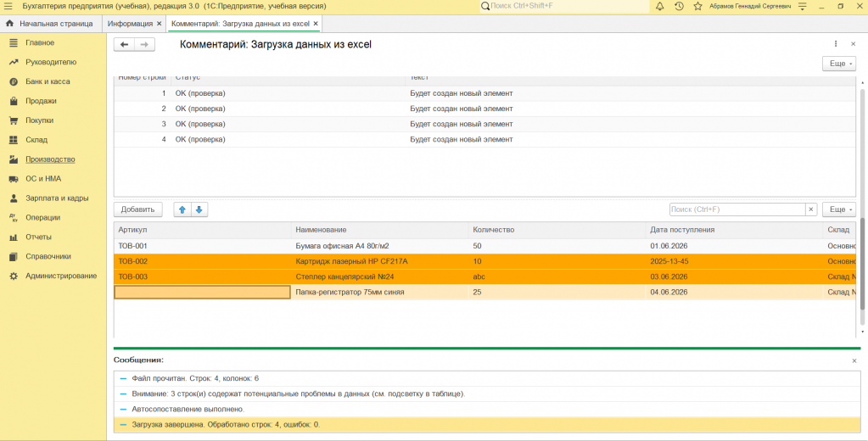Navigate forward with right arrow

pos(144,44)
